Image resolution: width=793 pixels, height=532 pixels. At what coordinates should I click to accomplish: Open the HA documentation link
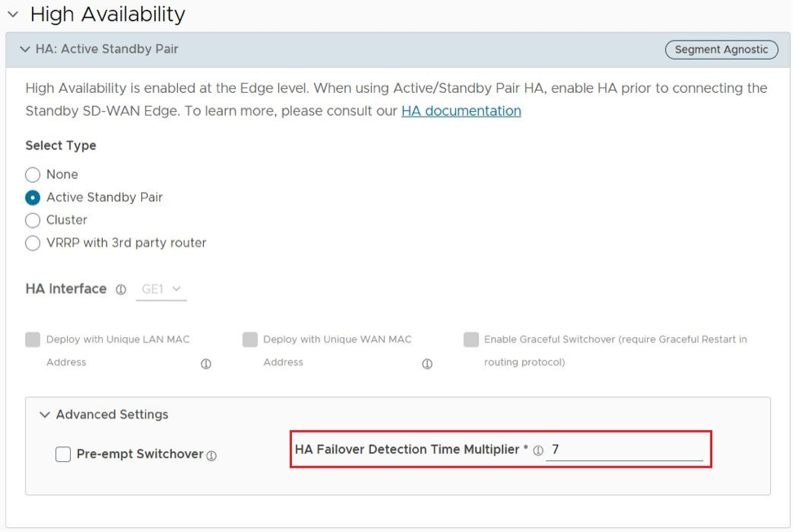coord(461,111)
